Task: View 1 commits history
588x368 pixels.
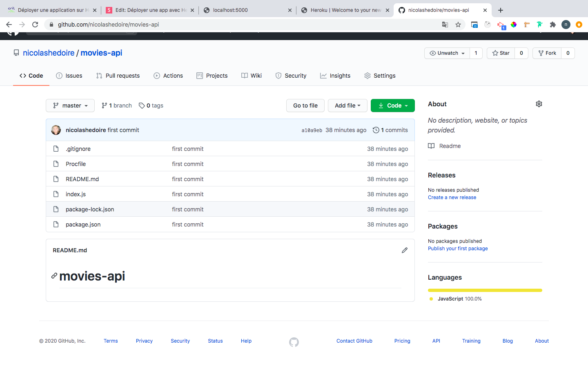Action: (390, 130)
